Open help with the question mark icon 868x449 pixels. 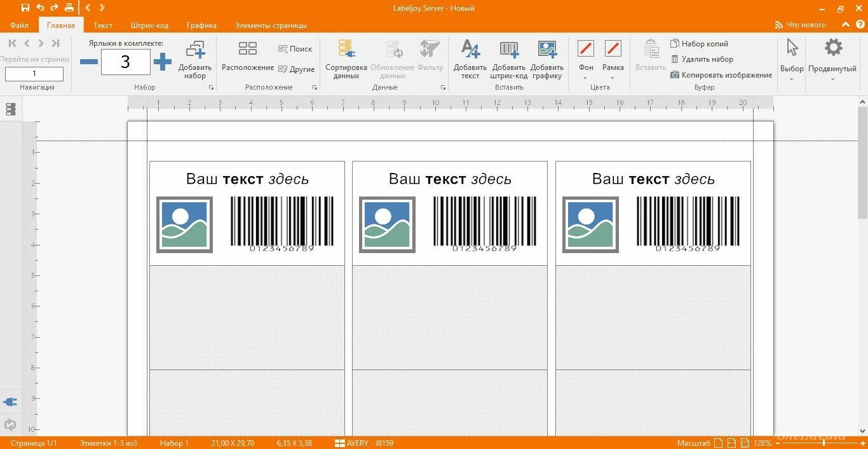859,25
